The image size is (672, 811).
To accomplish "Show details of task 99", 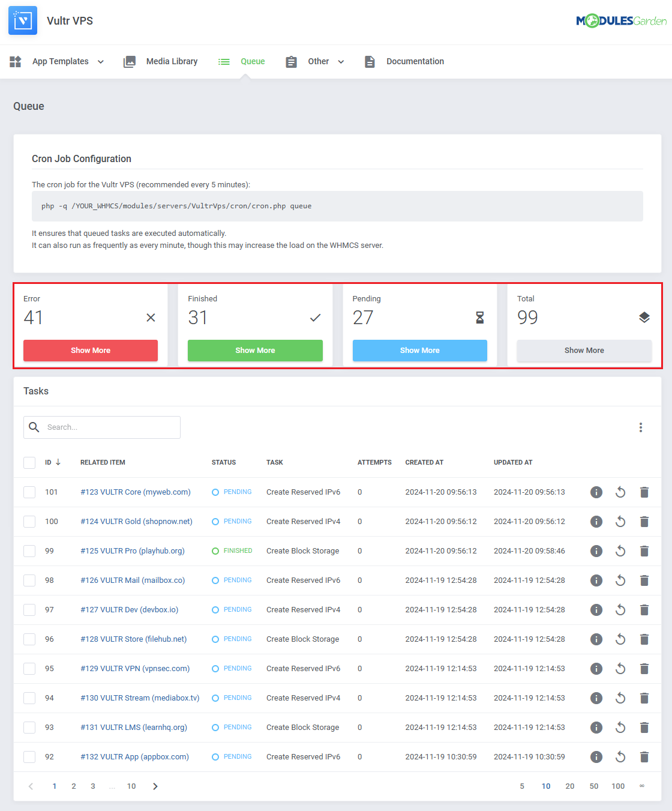I will click(x=596, y=551).
